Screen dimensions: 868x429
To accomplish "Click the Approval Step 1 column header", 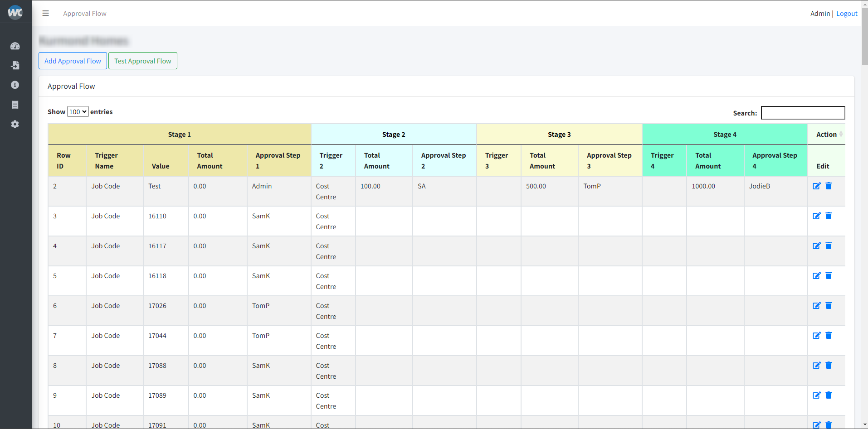I will pos(279,160).
